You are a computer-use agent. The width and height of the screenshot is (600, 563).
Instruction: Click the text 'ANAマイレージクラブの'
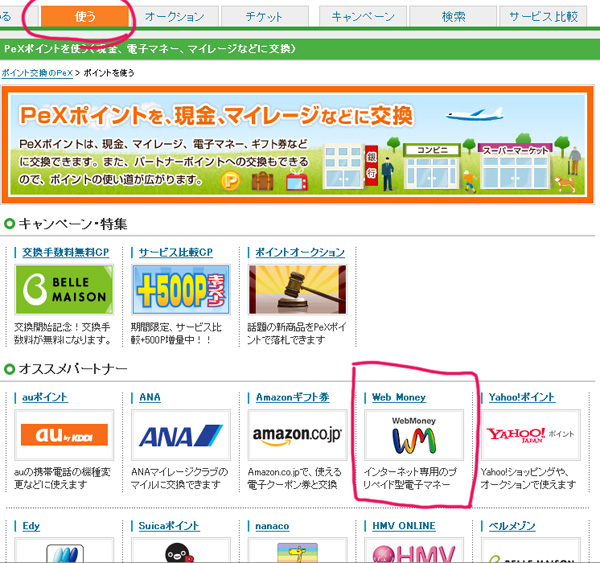click(179, 472)
